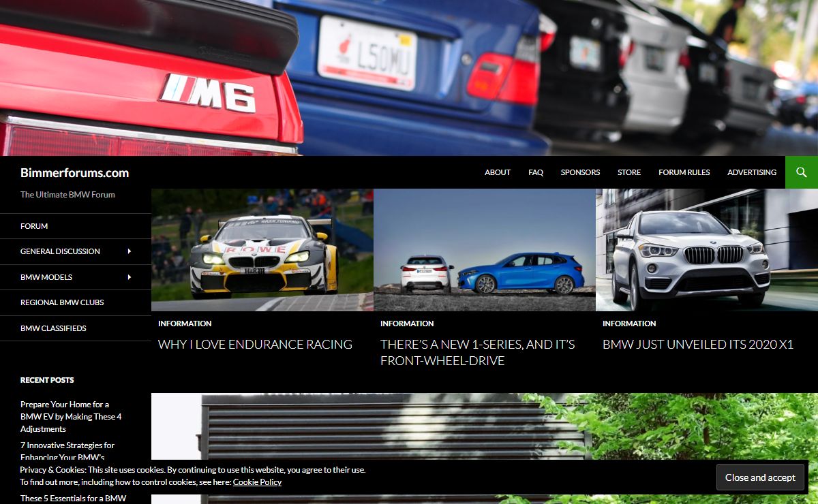This screenshot has width=818, height=504.
Task: Open the Forum sidebar link
Action: pyautogui.click(x=34, y=226)
